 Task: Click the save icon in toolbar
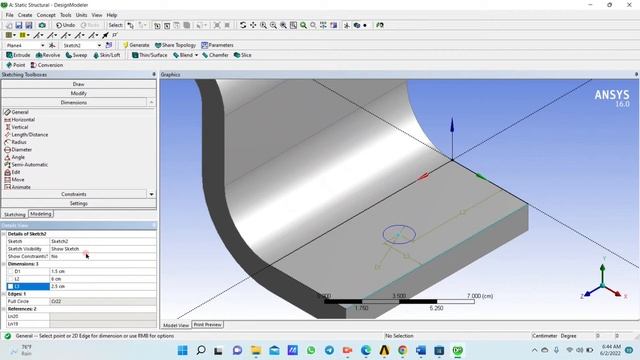pyautogui.click(x=19, y=25)
